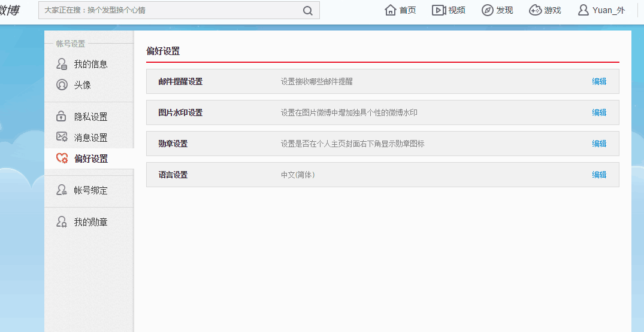Edit 语言设置 via 编辑 link

coord(599,175)
